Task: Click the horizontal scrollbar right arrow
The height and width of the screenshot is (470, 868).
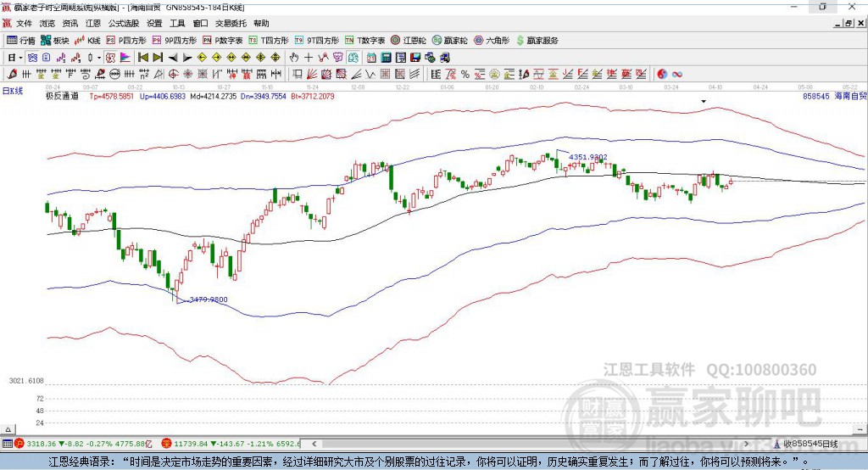Action: (746, 444)
